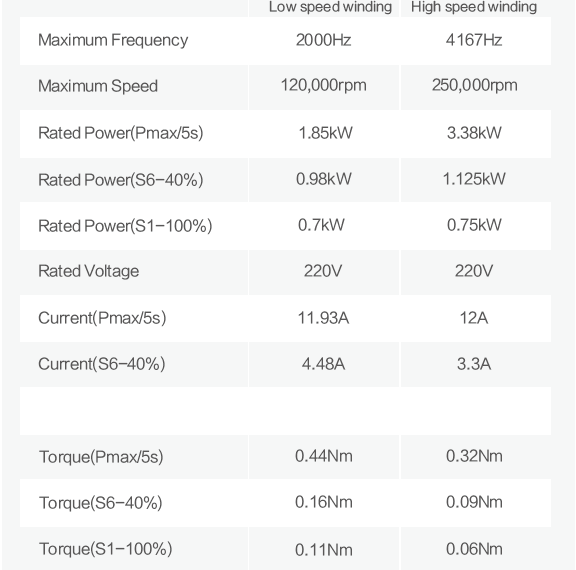Screen dimensions: 576x570
Task: Select the Torque(S6-40%) row label
Action: point(101,503)
